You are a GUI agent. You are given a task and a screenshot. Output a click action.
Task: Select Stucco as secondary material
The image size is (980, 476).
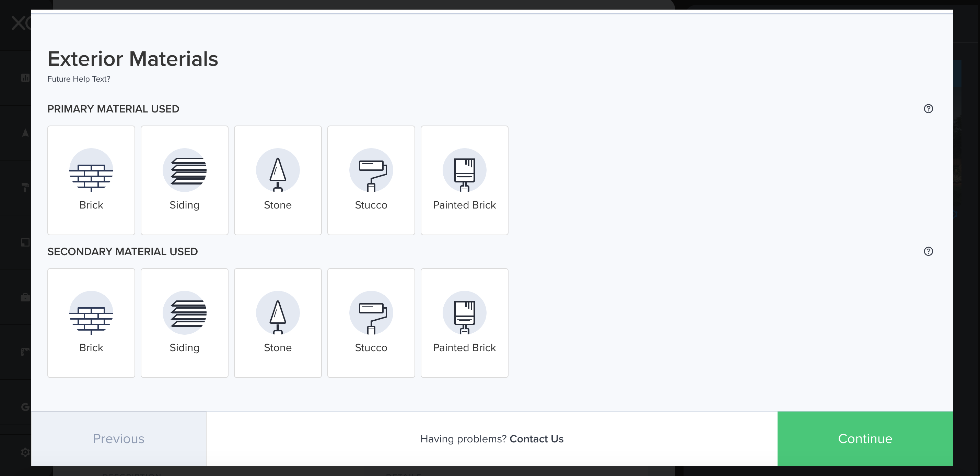(x=371, y=323)
